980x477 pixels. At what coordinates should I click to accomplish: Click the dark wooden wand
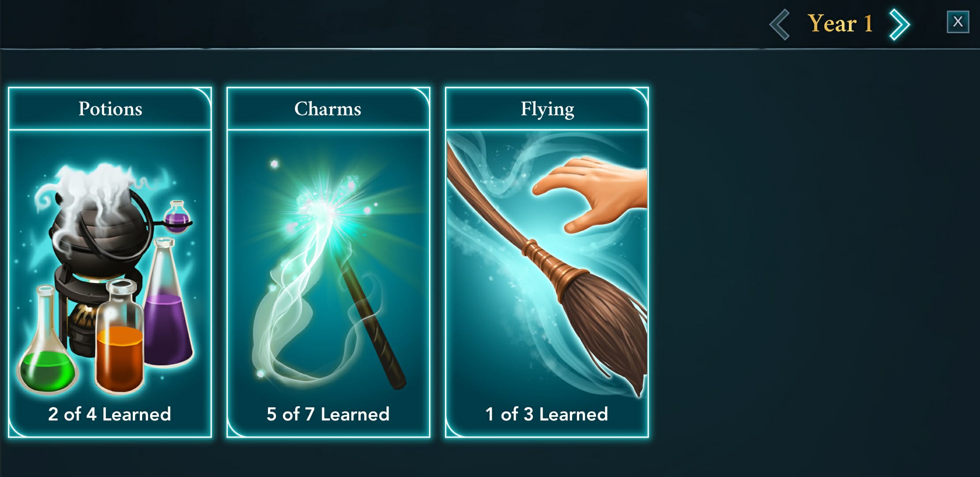370,319
